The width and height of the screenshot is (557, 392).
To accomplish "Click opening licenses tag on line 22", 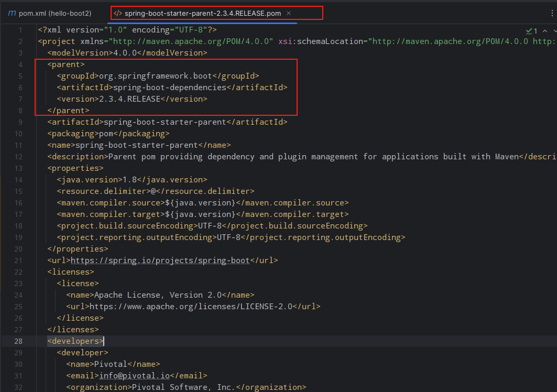I will click(x=71, y=272).
